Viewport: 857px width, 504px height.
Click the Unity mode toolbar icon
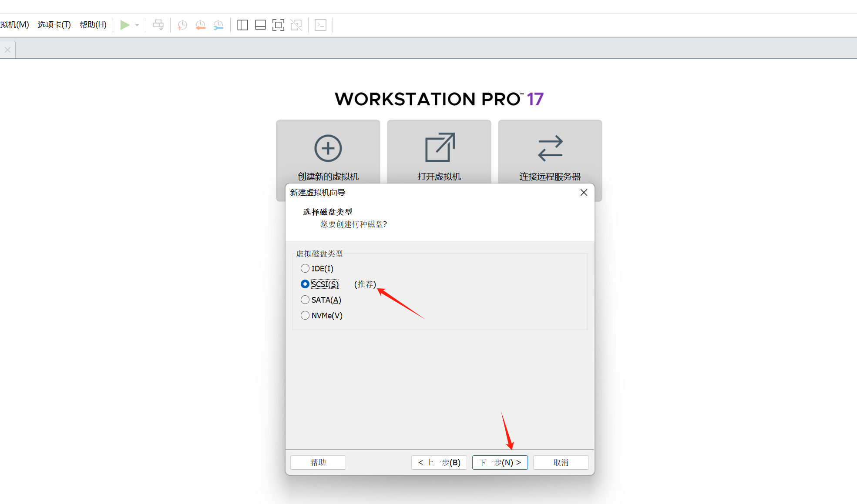[296, 25]
